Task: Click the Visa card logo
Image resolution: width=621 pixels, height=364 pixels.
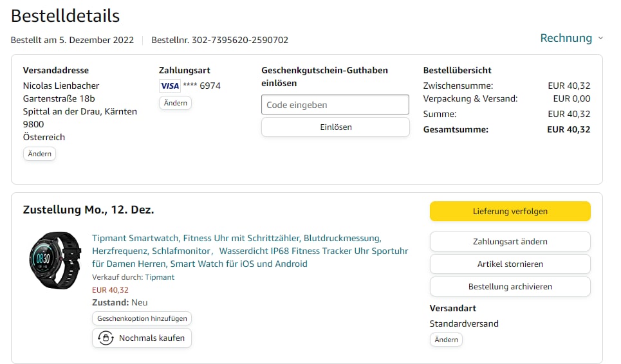Action: pyautogui.click(x=170, y=86)
